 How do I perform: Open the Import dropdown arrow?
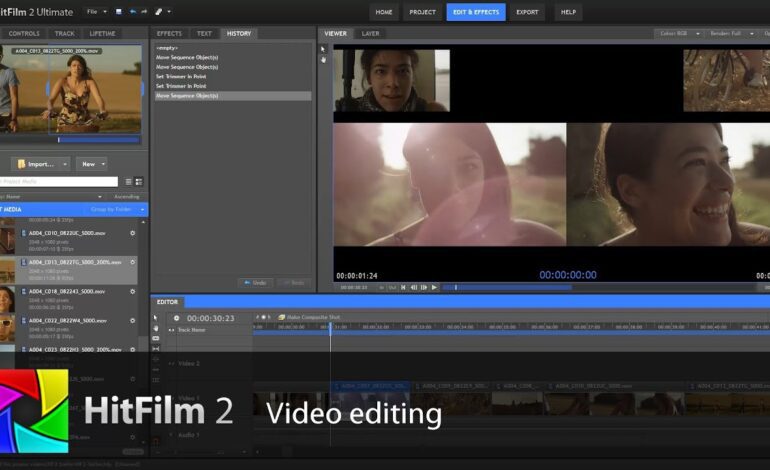(x=65, y=164)
